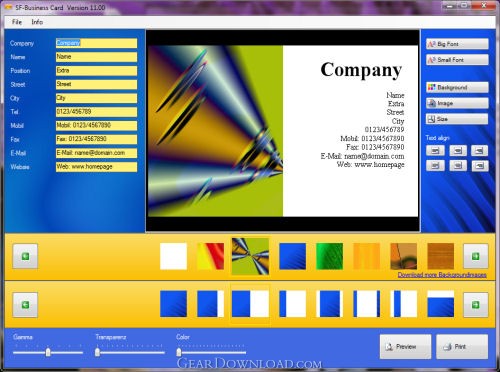Screen dimensions: 500x372
Task: Choose the white layout with blue side edges
Action: click(x=366, y=304)
